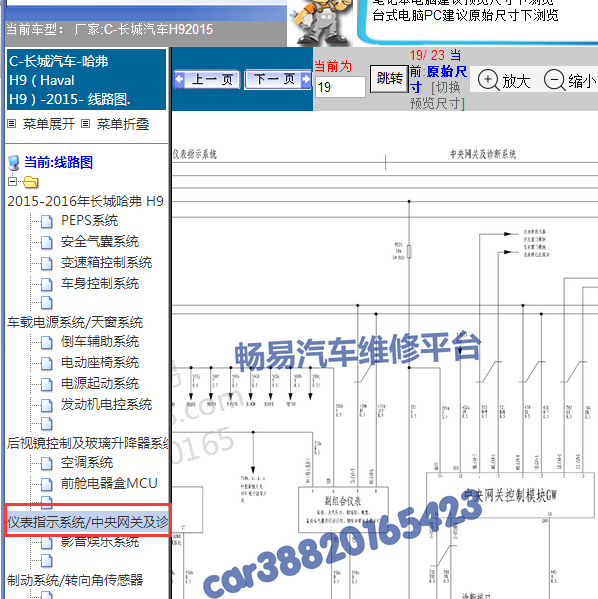Screen dimensions: 598x599
Task: Click the page number input field showing 19
Action: (340, 87)
